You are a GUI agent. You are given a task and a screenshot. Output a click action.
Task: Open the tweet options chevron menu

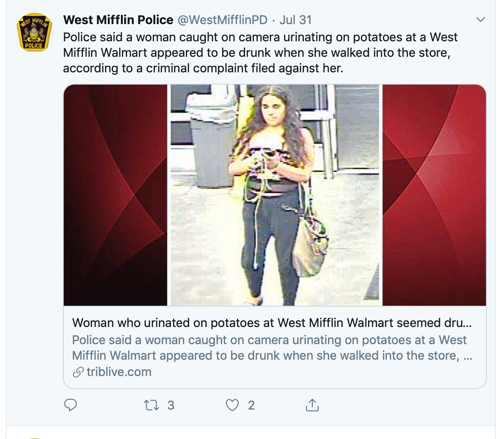point(481,20)
